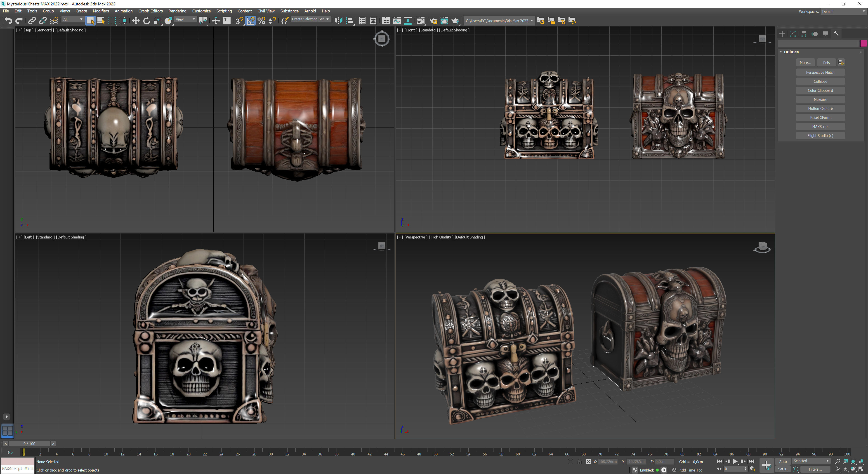Open the Perspective viewport High Quality menu
This screenshot has width=868, height=474.
[441, 237]
